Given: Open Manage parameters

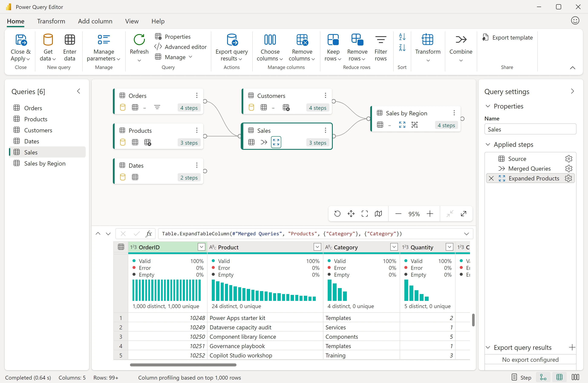Looking at the screenshot, I should pyautogui.click(x=104, y=48).
